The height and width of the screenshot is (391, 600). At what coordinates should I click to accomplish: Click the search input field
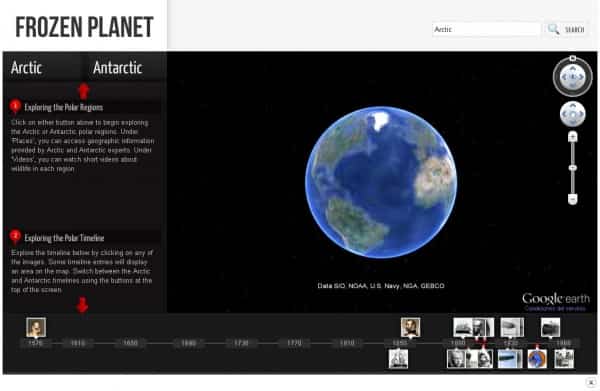(x=486, y=29)
